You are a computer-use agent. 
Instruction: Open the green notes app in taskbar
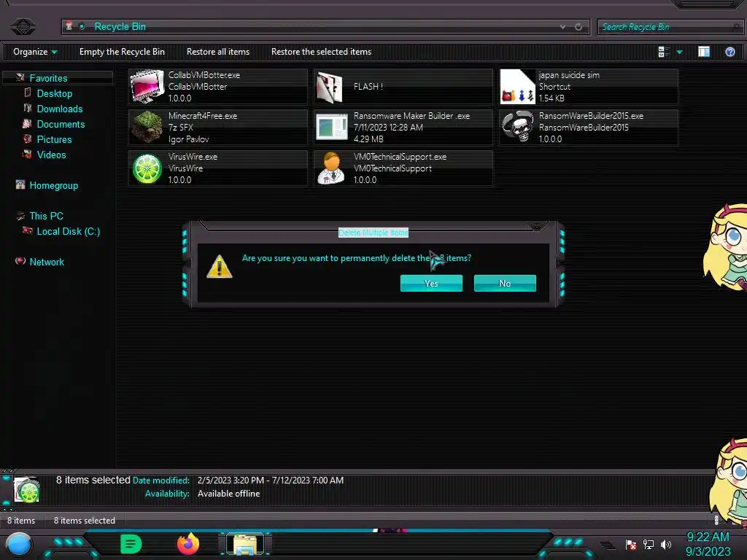(x=131, y=544)
